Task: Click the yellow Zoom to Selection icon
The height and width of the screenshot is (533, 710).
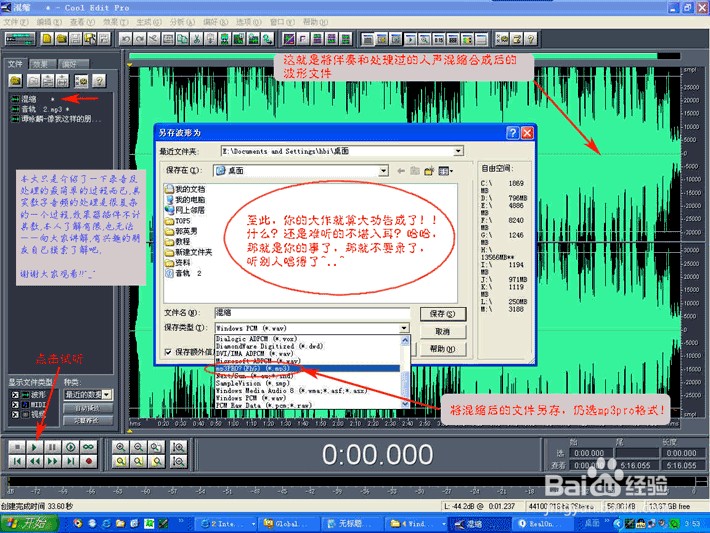Action: [120, 461]
